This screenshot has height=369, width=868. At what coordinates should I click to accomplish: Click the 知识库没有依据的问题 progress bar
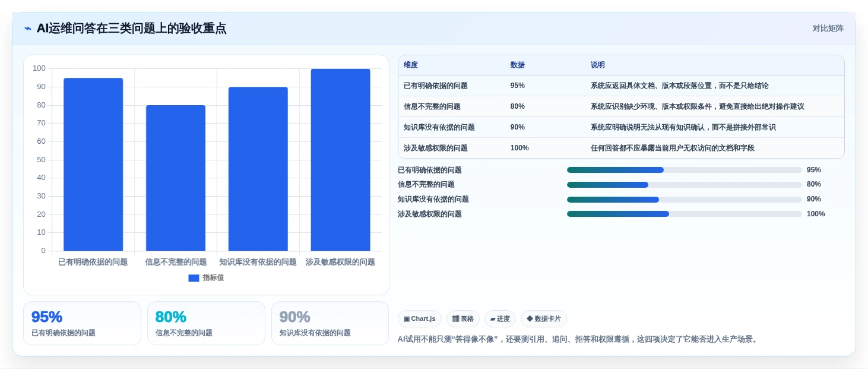point(684,200)
